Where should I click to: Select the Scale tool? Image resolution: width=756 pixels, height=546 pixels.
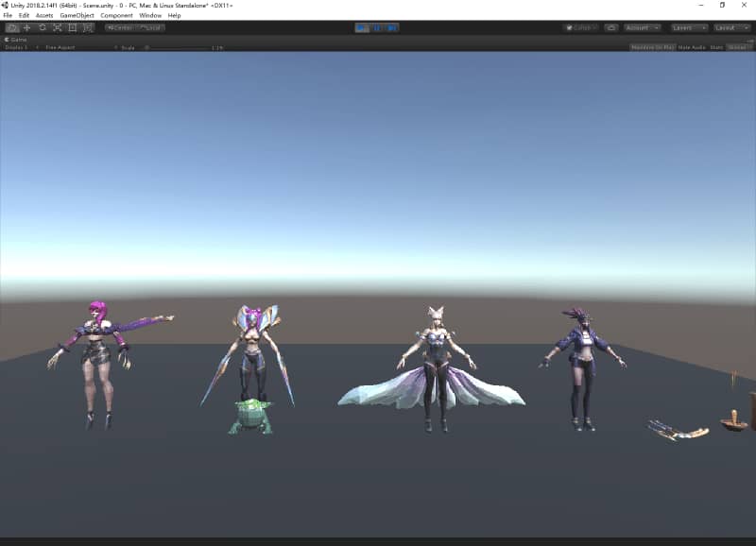click(58, 28)
